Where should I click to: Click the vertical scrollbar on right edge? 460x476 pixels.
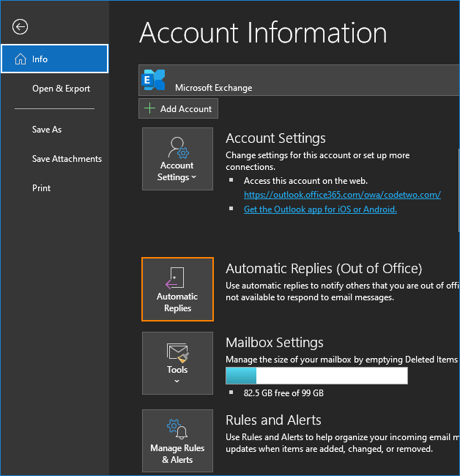(x=459, y=190)
